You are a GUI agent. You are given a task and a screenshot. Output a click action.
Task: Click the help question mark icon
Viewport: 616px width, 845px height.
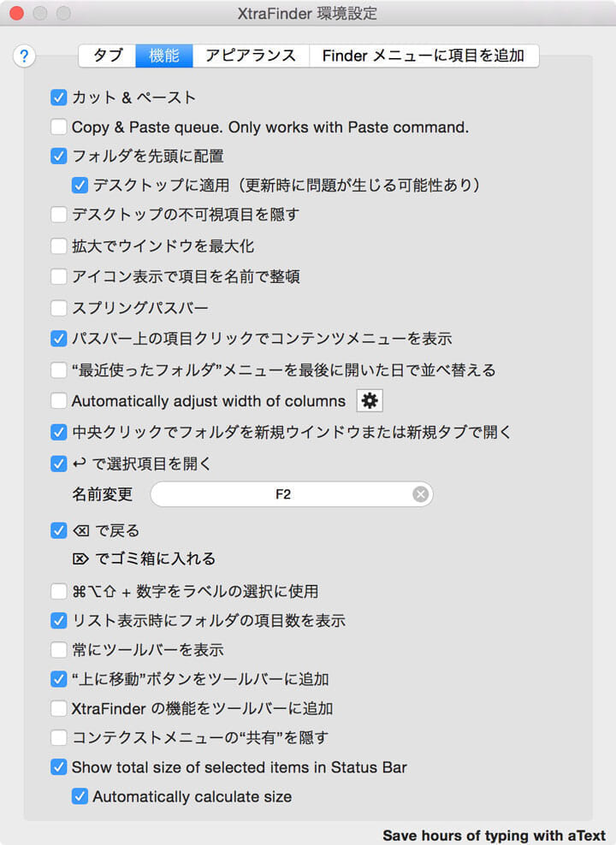(24, 56)
